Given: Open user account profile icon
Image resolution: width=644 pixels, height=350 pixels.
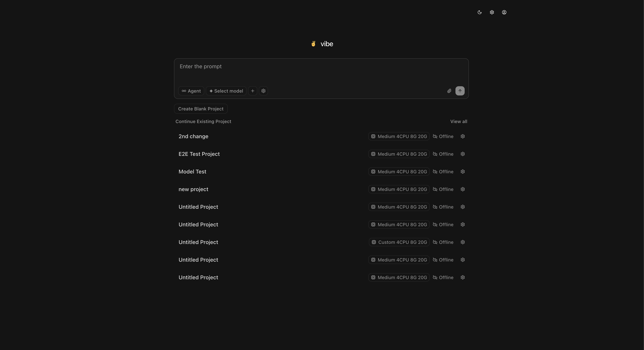Looking at the screenshot, I should (504, 12).
